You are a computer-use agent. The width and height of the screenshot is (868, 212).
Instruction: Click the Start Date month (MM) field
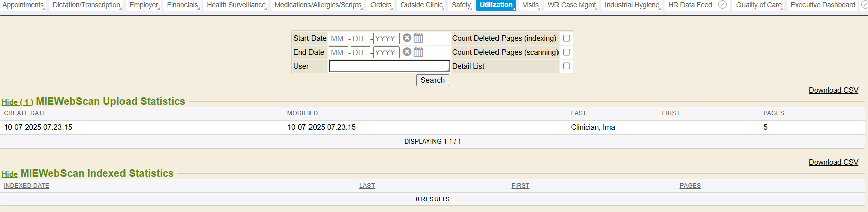click(338, 38)
